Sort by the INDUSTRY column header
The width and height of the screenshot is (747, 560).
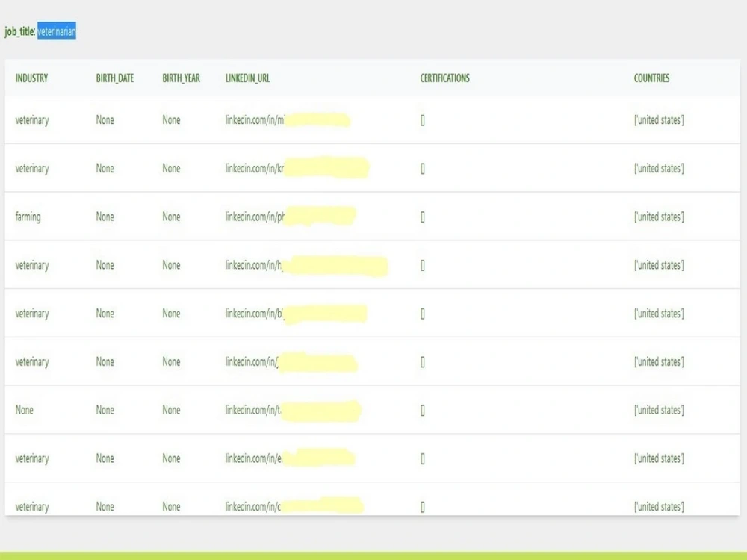pos(31,78)
